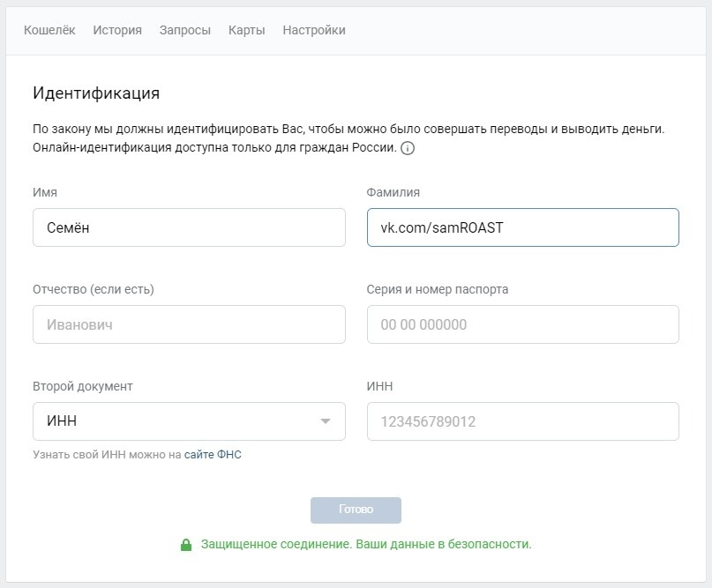This screenshot has height=588, width=712.
Task: Focus the passport series and number field
Action: click(x=522, y=324)
